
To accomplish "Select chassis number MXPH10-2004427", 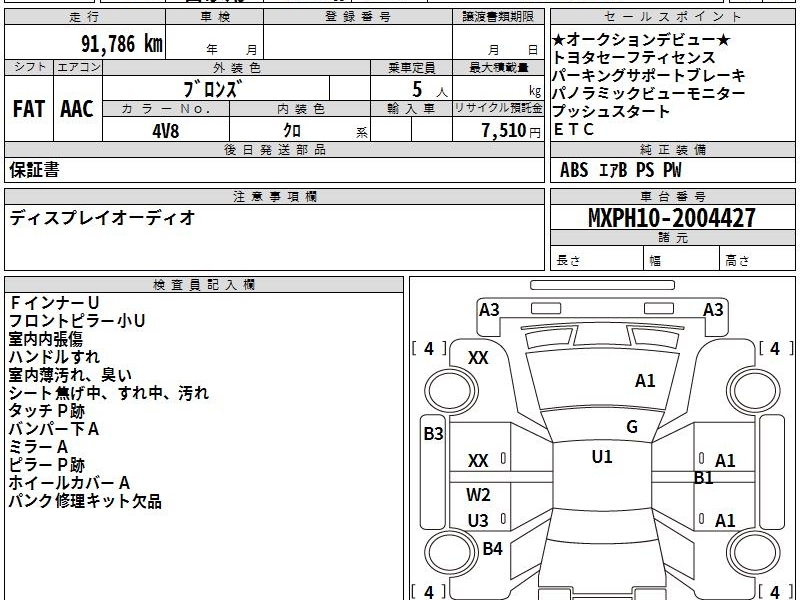I will point(671,218).
